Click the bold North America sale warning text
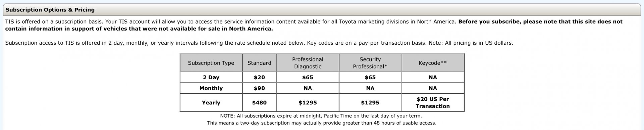The width and height of the screenshot is (644, 130). point(314,25)
